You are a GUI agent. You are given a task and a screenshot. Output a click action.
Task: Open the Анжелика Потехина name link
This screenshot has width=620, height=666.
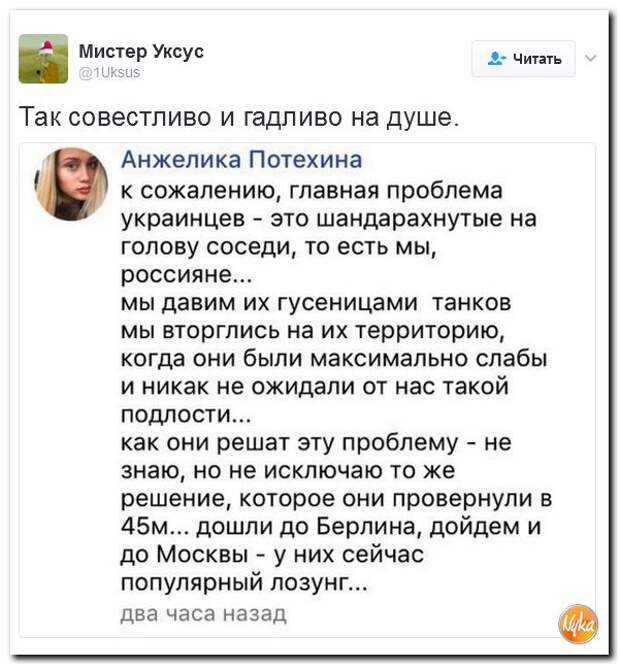click(242, 160)
